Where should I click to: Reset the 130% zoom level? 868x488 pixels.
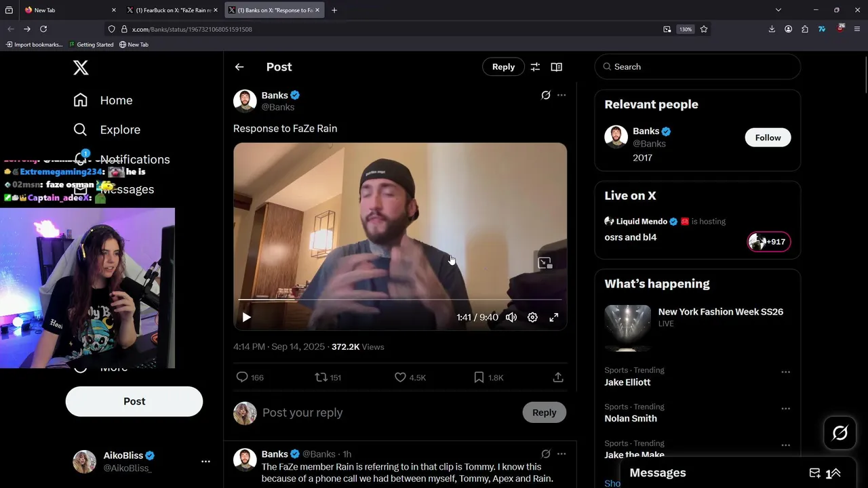[x=686, y=29]
